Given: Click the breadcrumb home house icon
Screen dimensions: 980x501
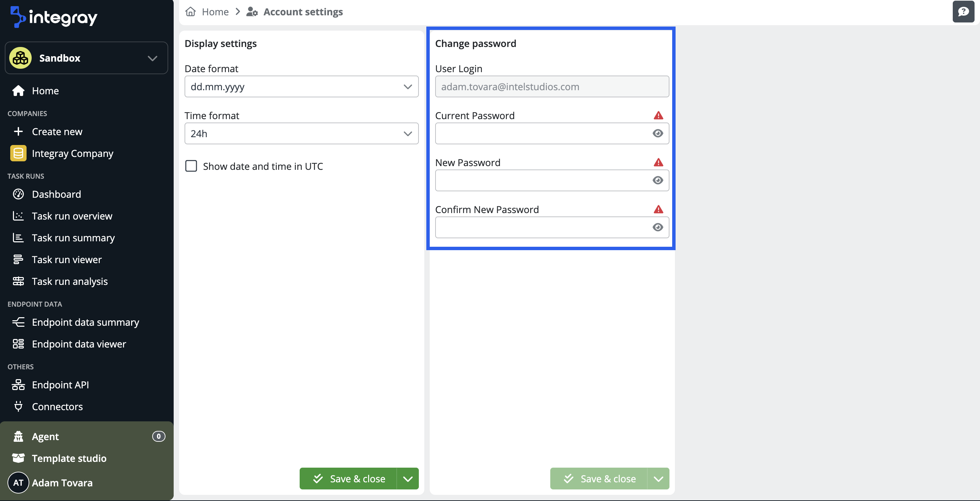Looking at the screenshot, I should click(x=190, y=12).
